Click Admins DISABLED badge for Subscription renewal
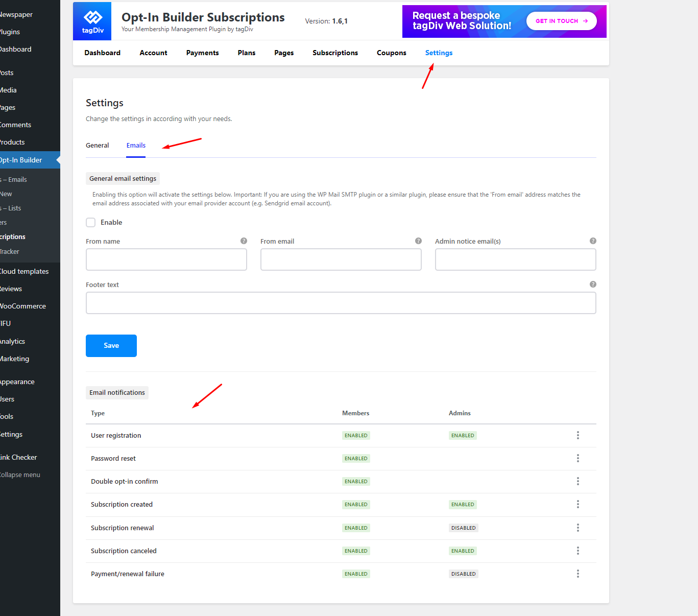 coord(464,528)
